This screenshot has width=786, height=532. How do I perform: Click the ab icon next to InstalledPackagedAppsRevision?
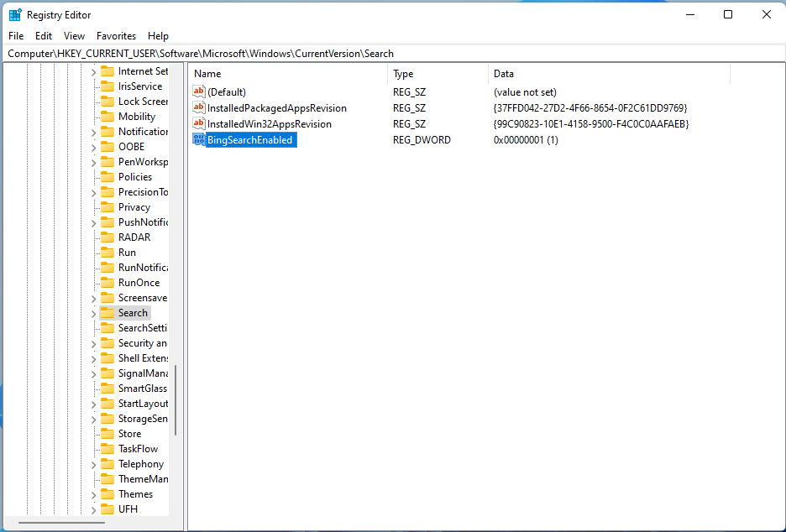pos(197,107)
